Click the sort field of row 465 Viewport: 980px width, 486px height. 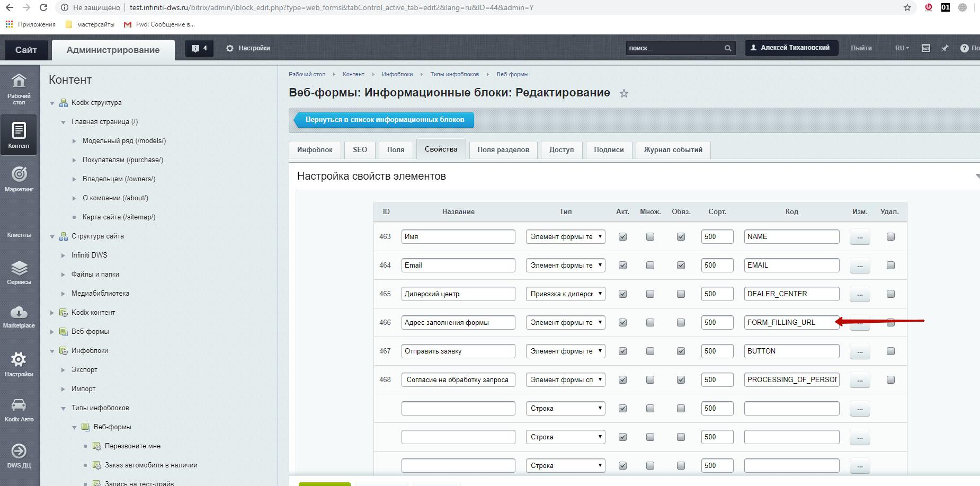pyautogui.click(x=717, y=294)
